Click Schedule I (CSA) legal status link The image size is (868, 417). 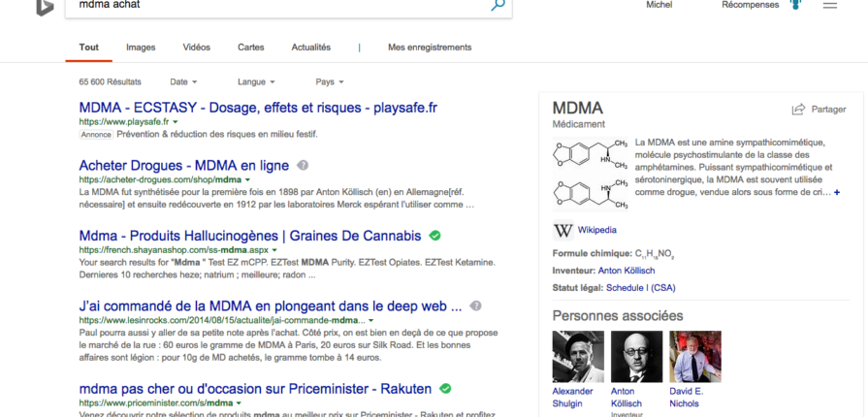point(640,288)
